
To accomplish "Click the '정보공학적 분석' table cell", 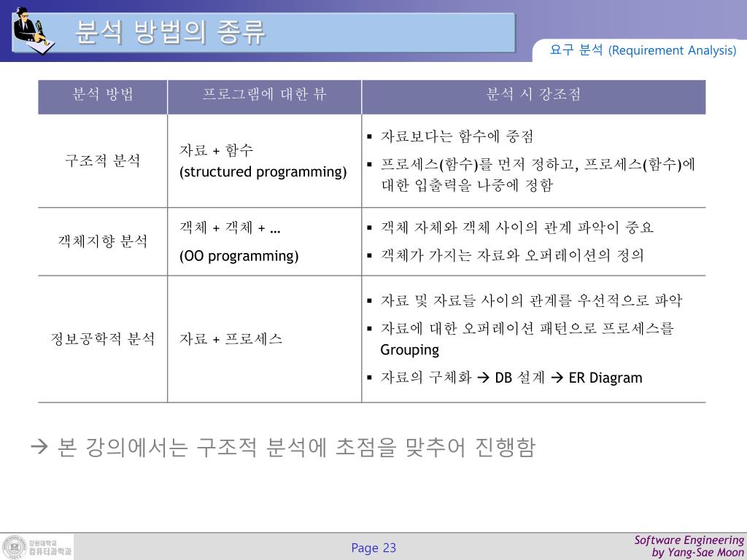I will pos(102,339).
